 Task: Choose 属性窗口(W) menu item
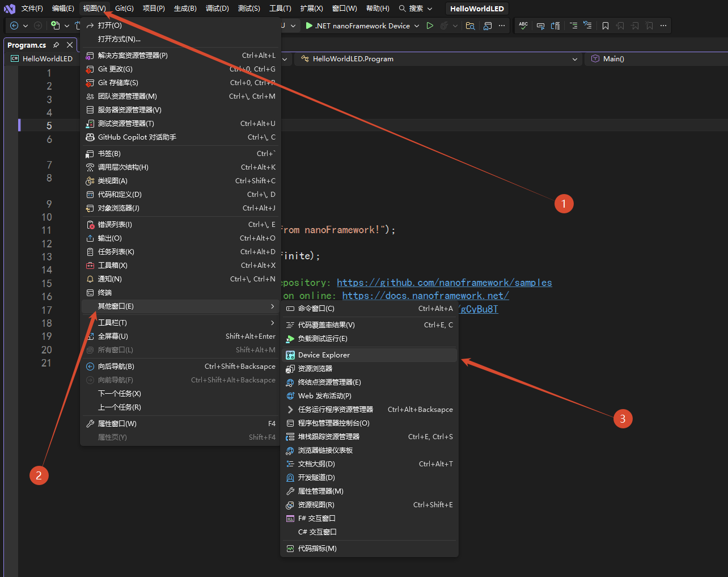181,424
